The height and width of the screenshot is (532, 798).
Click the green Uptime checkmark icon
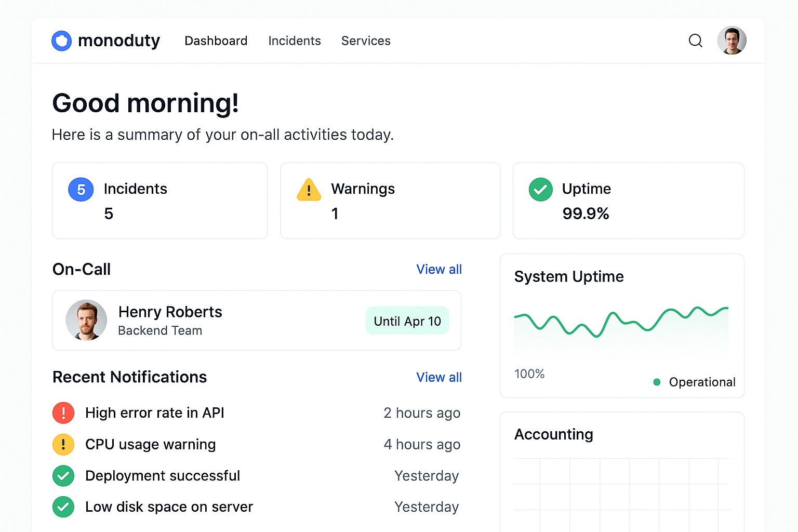click(540, 190)
